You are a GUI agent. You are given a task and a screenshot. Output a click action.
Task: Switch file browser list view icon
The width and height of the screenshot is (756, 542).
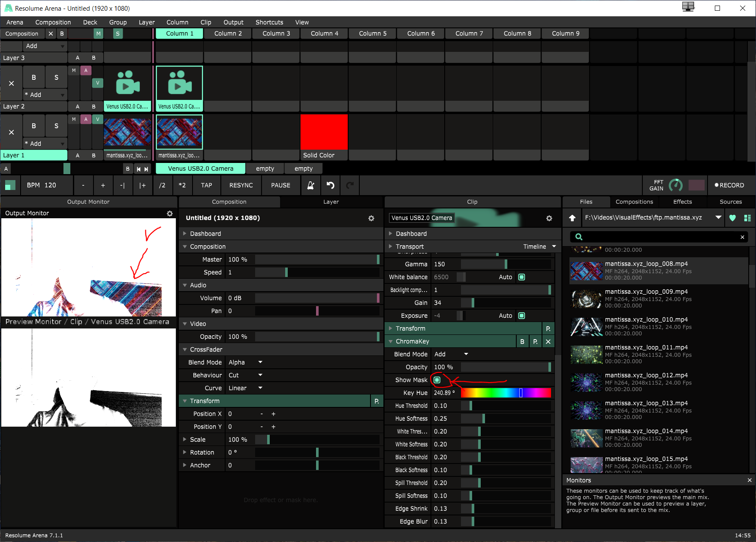click(747, 218)
